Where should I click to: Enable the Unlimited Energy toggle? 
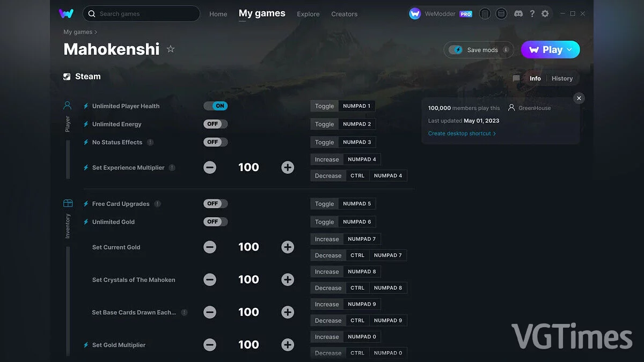click(x=216, y=124)
